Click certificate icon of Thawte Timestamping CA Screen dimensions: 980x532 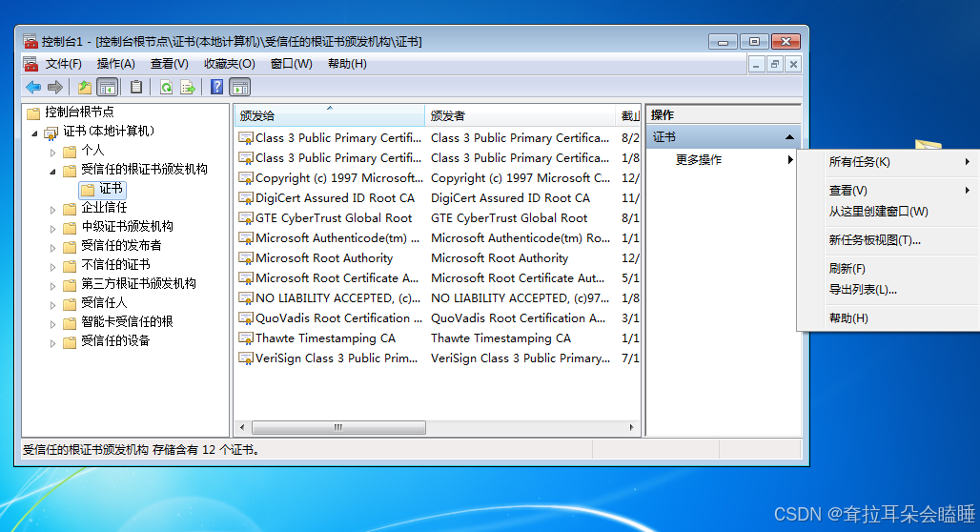[246, 338]
